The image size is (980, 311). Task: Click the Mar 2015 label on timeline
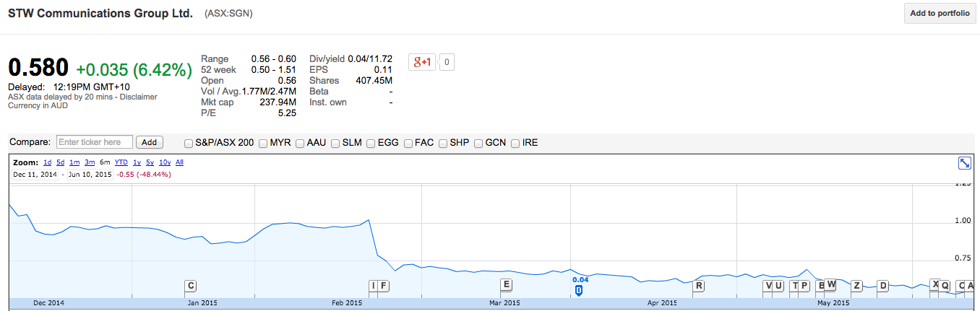coord(504,303)
